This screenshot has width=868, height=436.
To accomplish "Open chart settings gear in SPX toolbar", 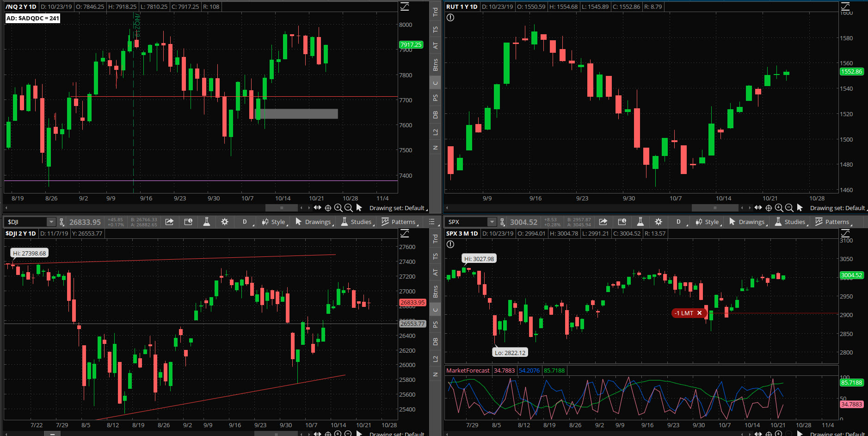I will click(x=659, y=222).
